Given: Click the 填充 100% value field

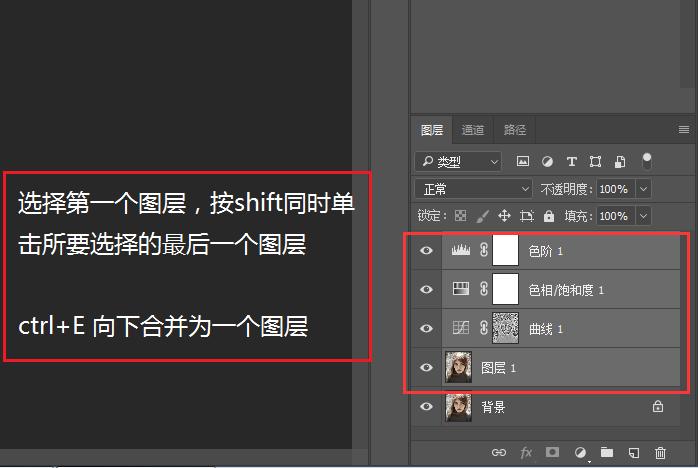Looking at the screenshot, I should tap(616, 216).
